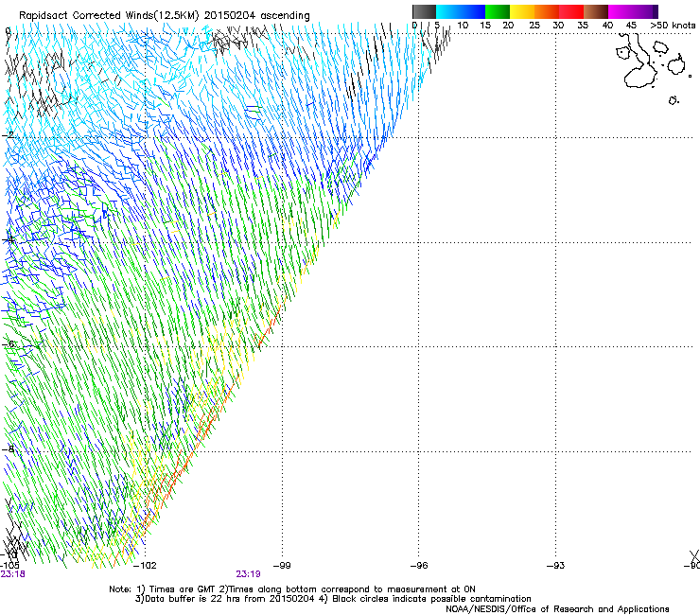The width and height of the screenshot is (700, 615).
Task: Click the '-93' longitude axis label
Action: pyautogui.click(x=555, y=566)
